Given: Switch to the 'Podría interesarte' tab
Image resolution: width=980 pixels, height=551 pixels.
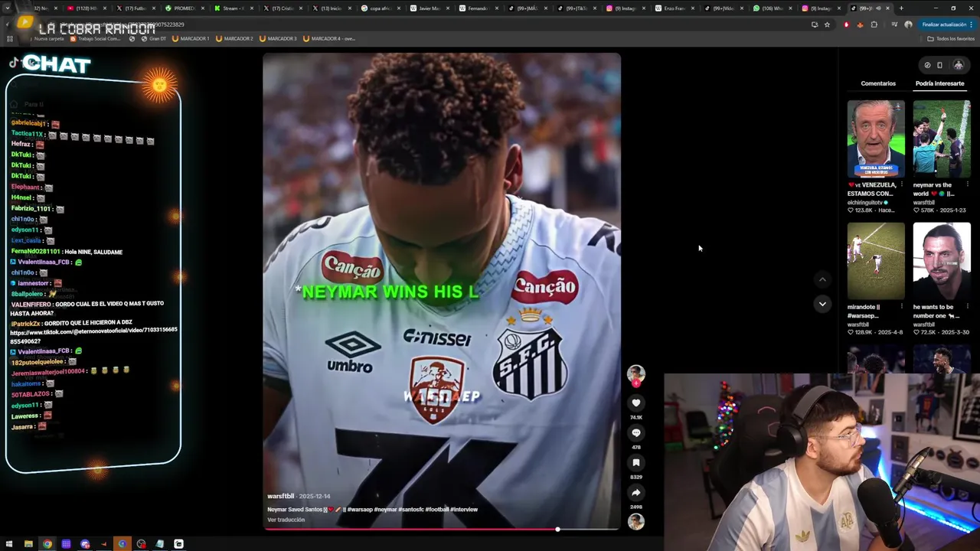Looking at the screenshot, I should (x=939, y=83).
